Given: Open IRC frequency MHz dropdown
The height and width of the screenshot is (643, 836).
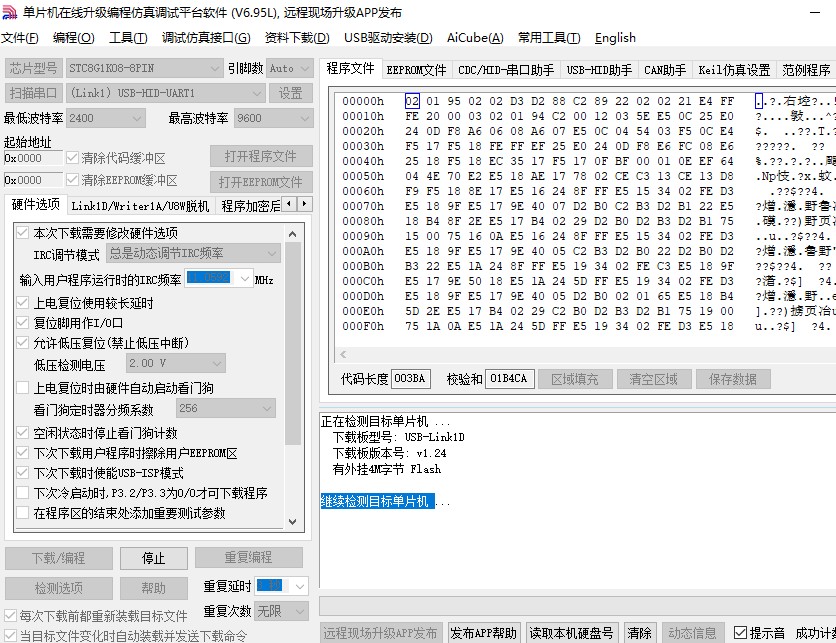Looking at the screenshot, I should (245, 279).
